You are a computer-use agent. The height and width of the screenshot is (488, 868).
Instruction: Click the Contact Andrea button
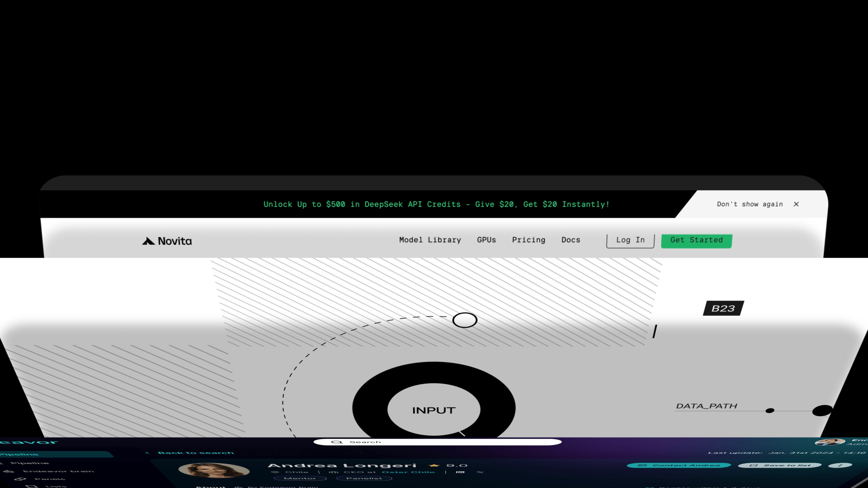pos(679,465)
